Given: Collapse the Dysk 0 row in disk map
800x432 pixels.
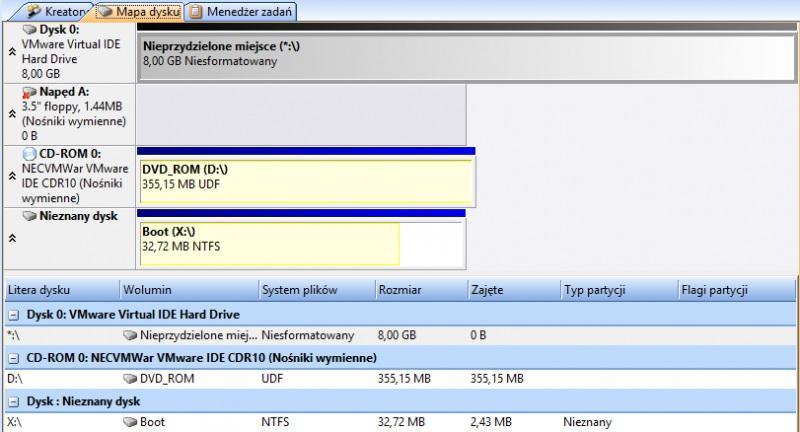Looking at the screenshot, I should (12, 52).
